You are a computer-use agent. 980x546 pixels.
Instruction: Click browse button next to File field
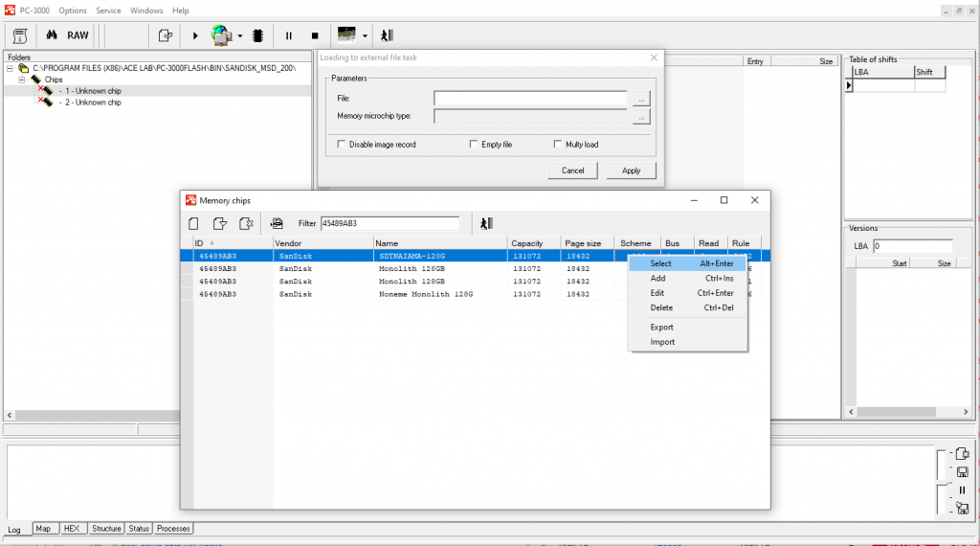641,98
